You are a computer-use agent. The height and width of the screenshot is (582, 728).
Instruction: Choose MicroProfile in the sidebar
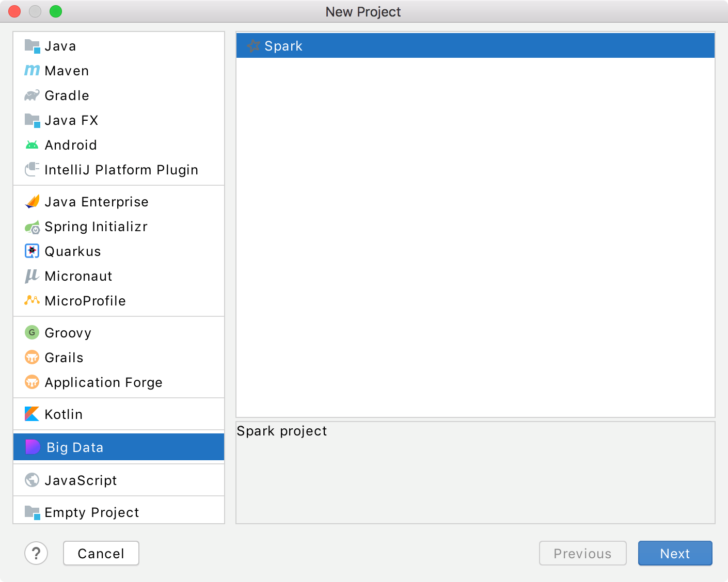click(x=119, y=301)
